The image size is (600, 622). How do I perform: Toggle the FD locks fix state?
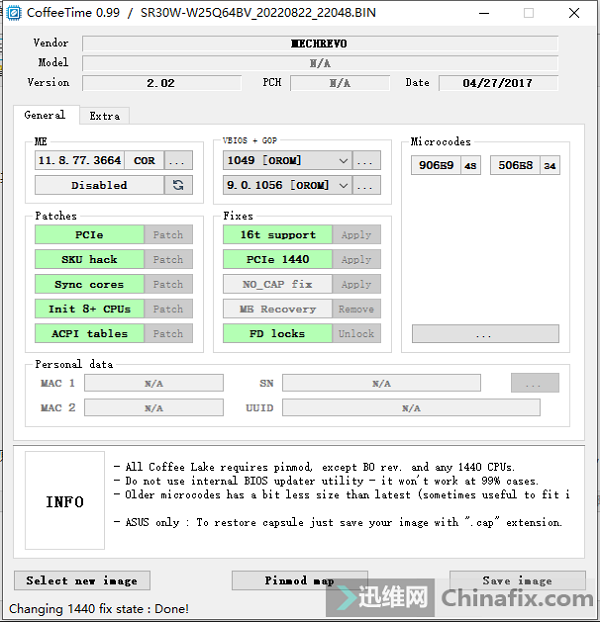(277, 334)
